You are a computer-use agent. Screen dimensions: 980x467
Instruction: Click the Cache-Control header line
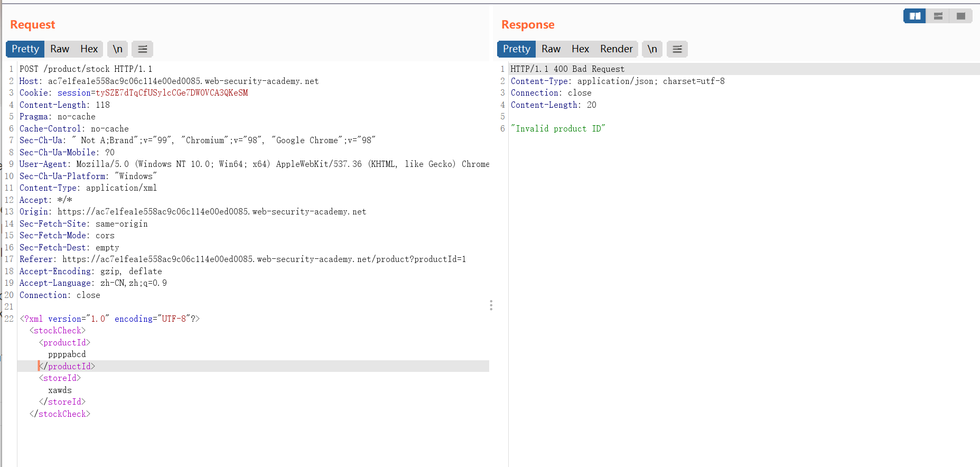[x=74, y=129]
